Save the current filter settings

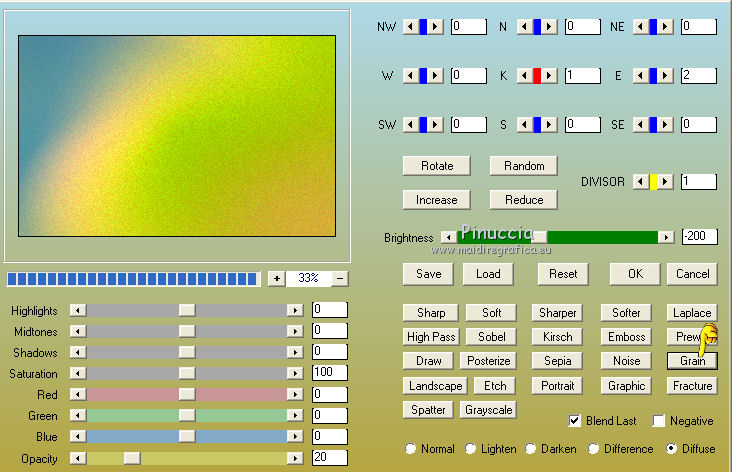coord(429,274)
